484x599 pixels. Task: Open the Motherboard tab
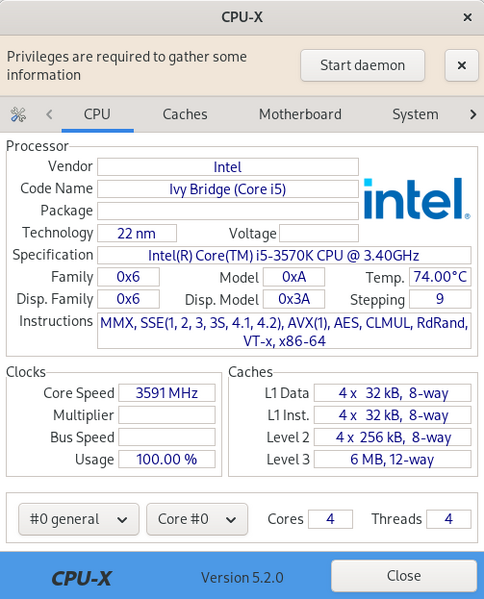300,114
